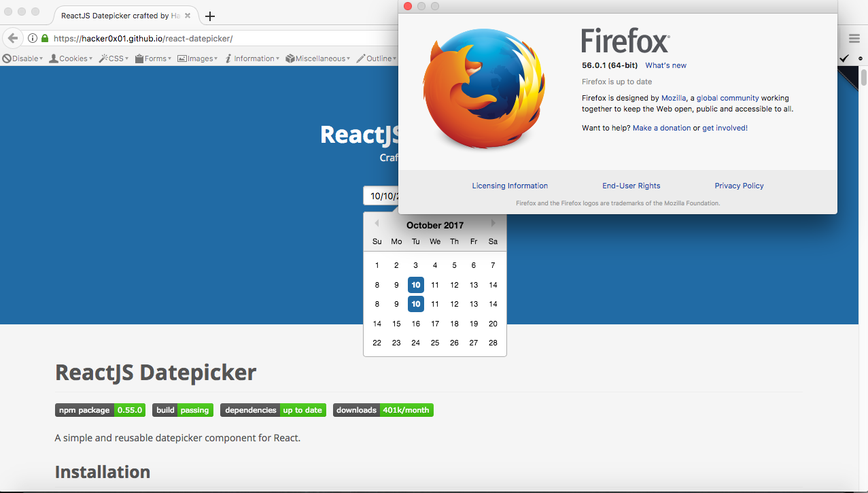This screenshot has width=868, height=493.
Task: Click the green padlock in the address bar
Action: pos(45,38)
